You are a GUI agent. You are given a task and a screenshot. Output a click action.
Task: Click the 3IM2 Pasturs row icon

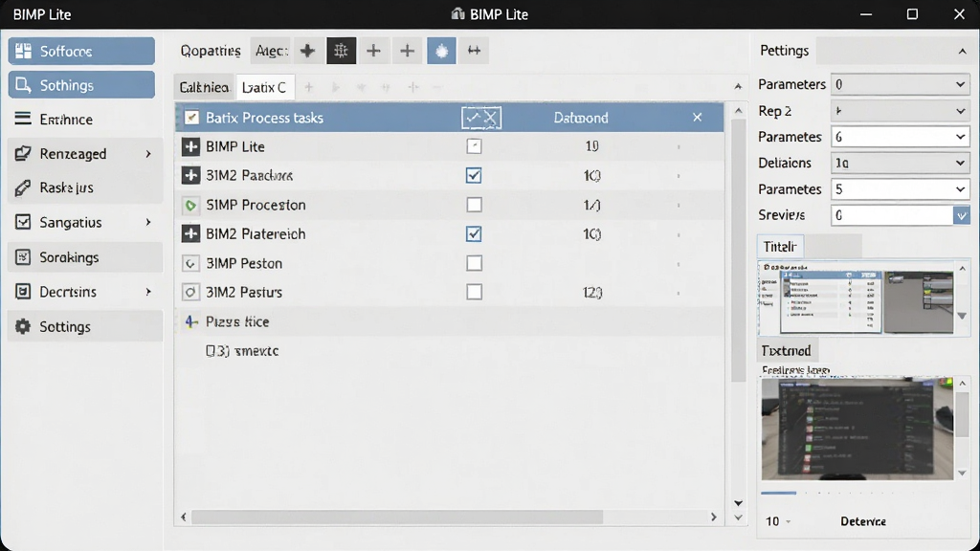pyautogui.click(x=190, y=292)
